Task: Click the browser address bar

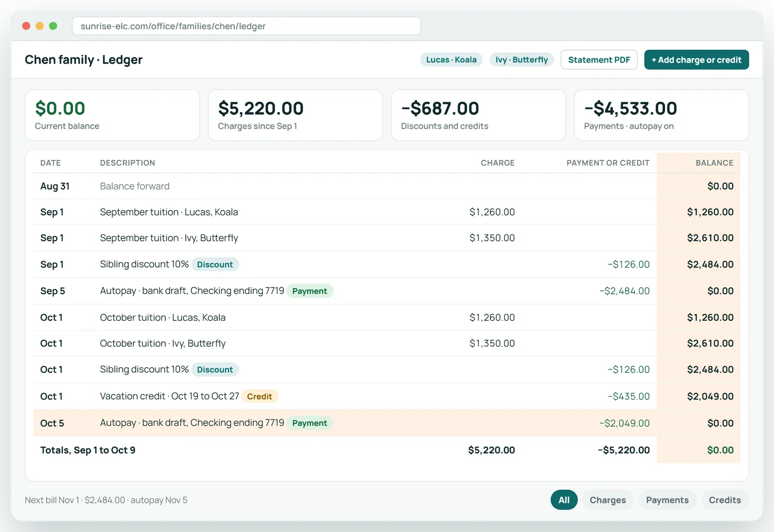Action: (247, 26)
